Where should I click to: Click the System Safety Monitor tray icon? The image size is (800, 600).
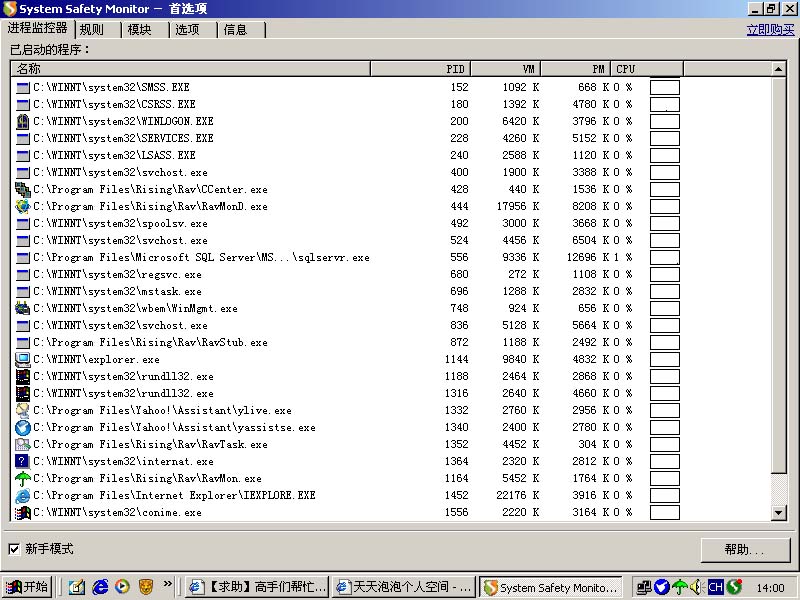734,587
